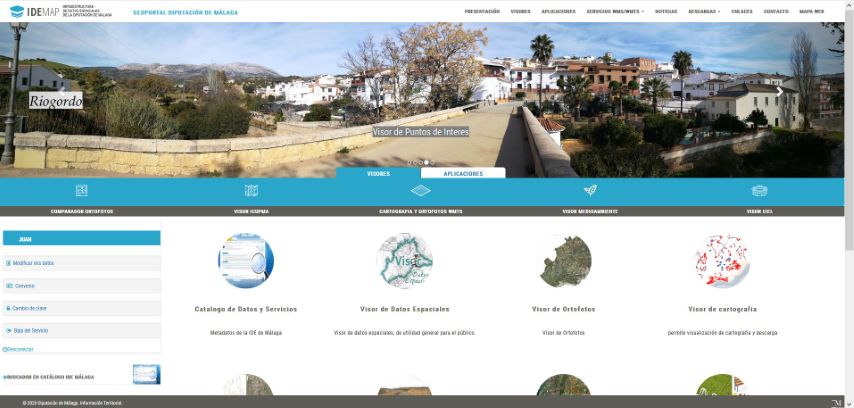Viewport: 854px width, 408px height.
Task: Click the Comparador Ortofotos icon
Action: click(82, 191)
